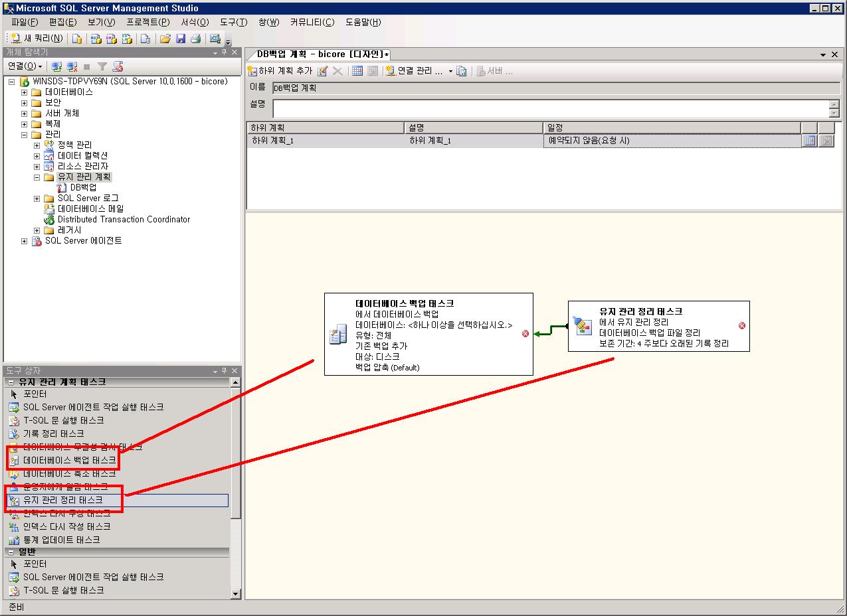
Task: Click the 데이터베이스 백업 태스크 box on the canvas
Action: pyautogui.click(x=428, y=335)
